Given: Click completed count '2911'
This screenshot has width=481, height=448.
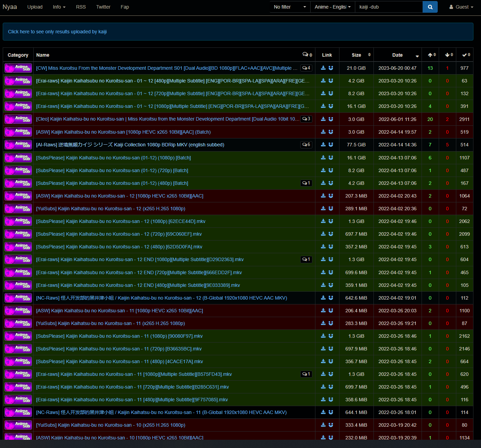Looking at the screenshot, I should [465, 119].
